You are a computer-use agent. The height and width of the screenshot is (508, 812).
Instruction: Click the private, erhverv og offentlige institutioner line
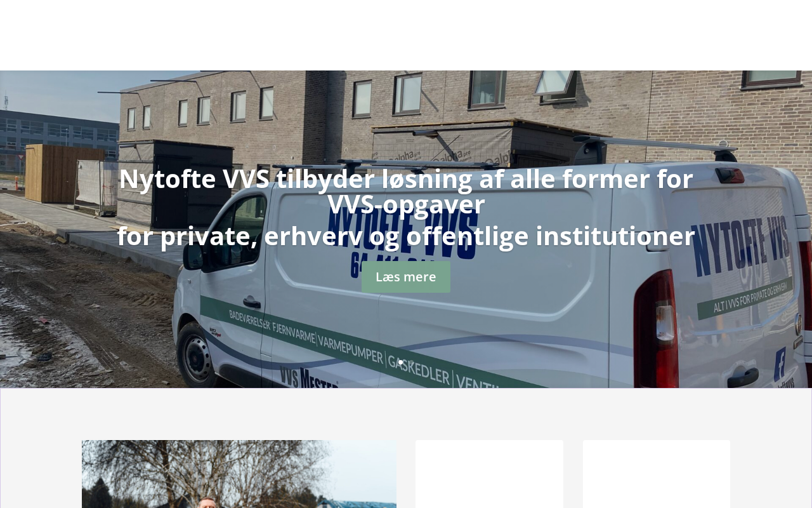406,236
